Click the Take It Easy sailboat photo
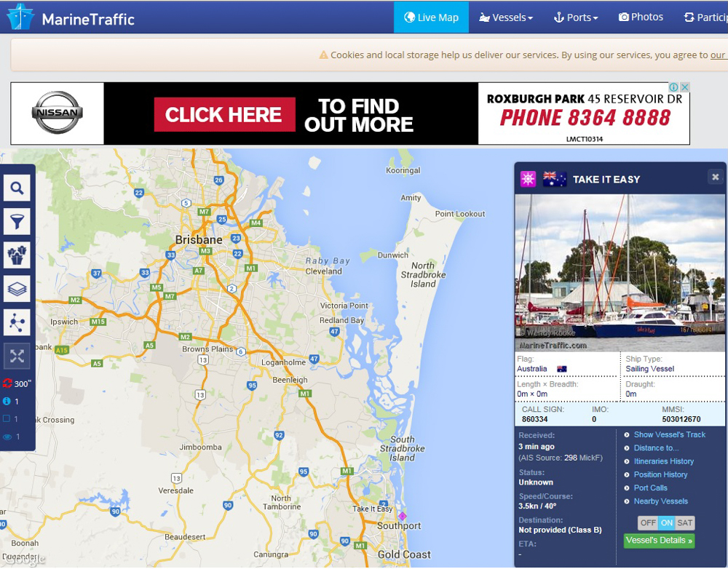This screenshot has height=569, width=728. (620, 273)
